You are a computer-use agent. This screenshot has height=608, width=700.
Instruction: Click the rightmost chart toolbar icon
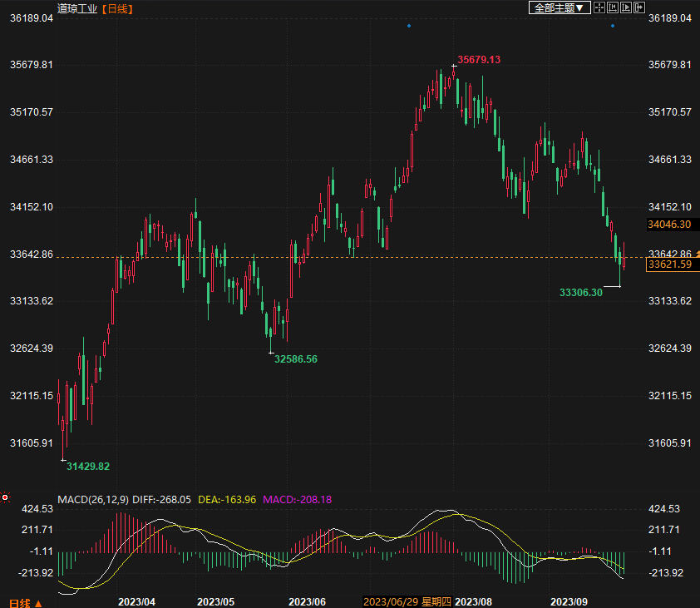pyautogui.click(x=638, y=7)
